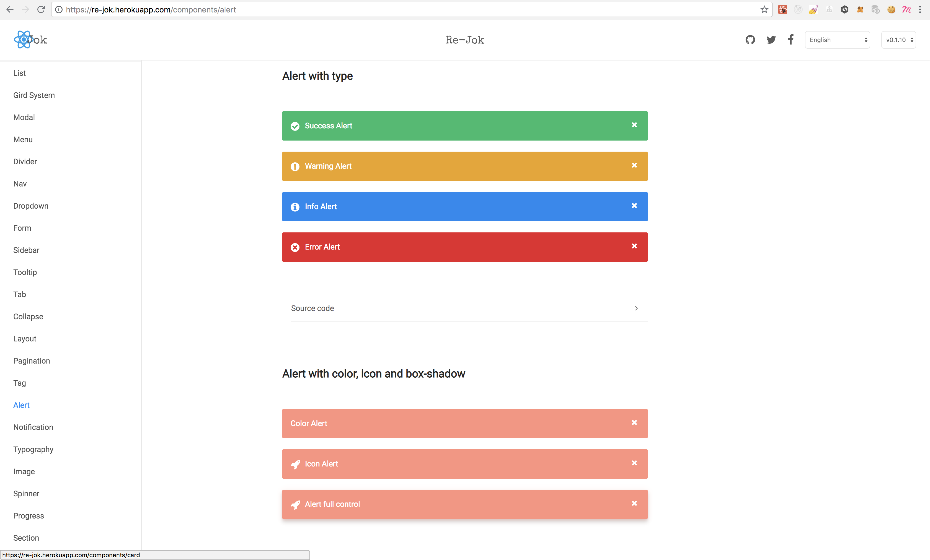Select Tooltip from the sidebar list
The image size is (930, 560).
[x=25, y=273]
